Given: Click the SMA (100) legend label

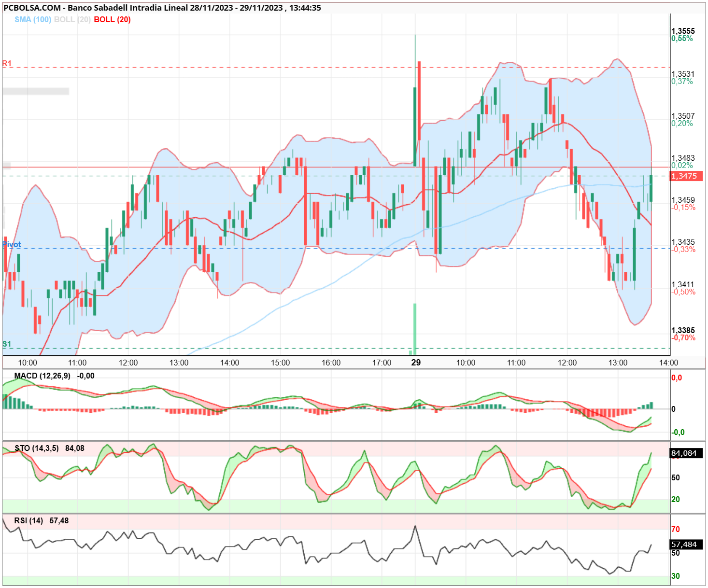Looking at the screenshot, I should coord(33,19).
